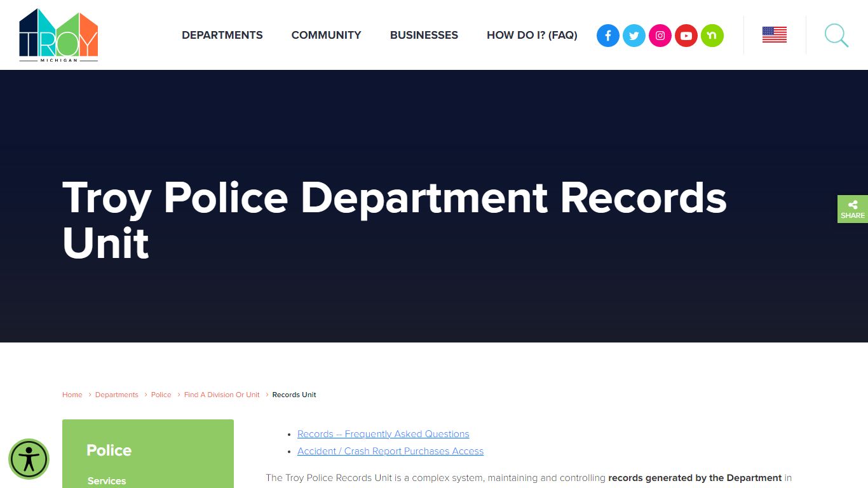868x488 pixels.
Task: Go to Home breadcrumb
Action: coord(72,395)
